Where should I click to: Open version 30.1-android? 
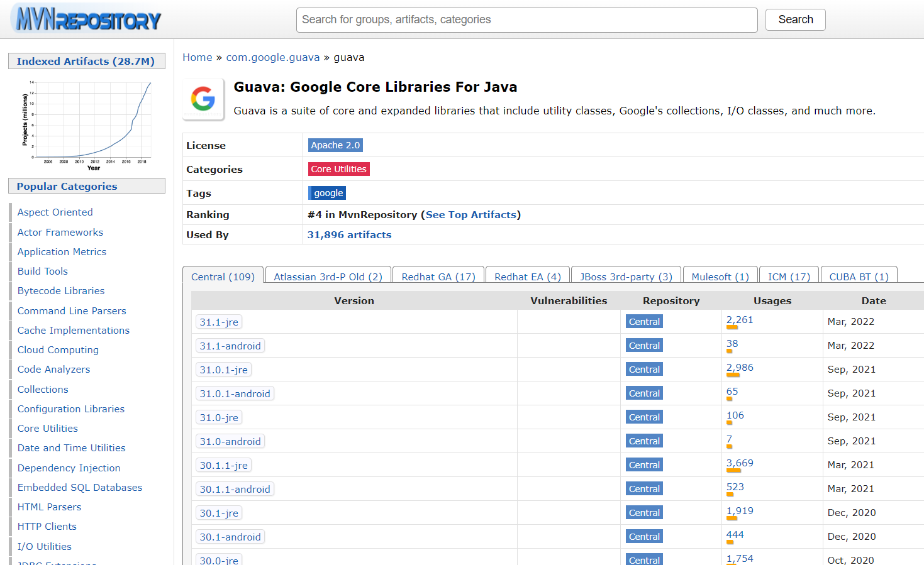(230, 537)
